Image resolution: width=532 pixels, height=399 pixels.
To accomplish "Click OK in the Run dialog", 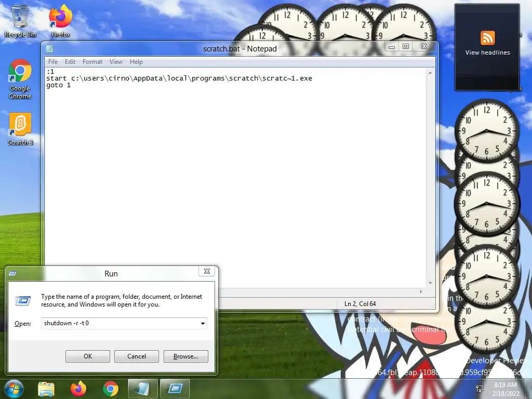I will (x=87, y=356).
